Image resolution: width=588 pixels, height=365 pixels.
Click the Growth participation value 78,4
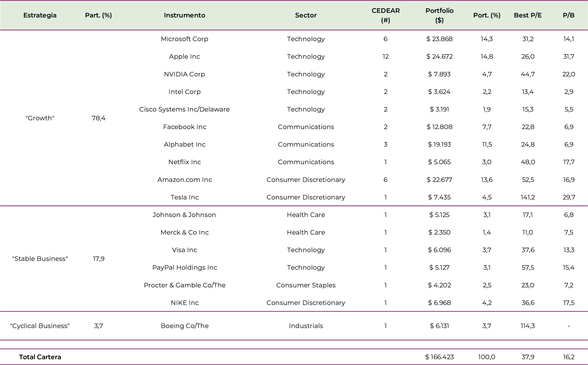click(x=99, y=118)
